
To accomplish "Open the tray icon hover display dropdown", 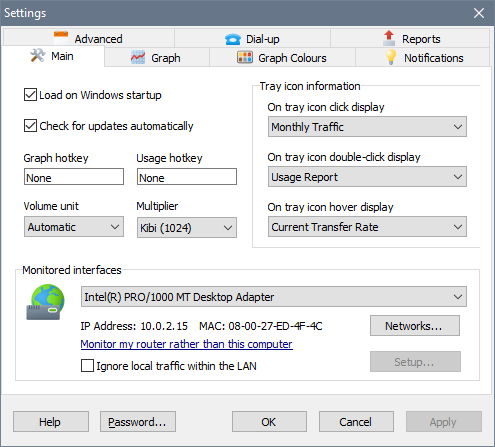I will [x=367, y=227].
